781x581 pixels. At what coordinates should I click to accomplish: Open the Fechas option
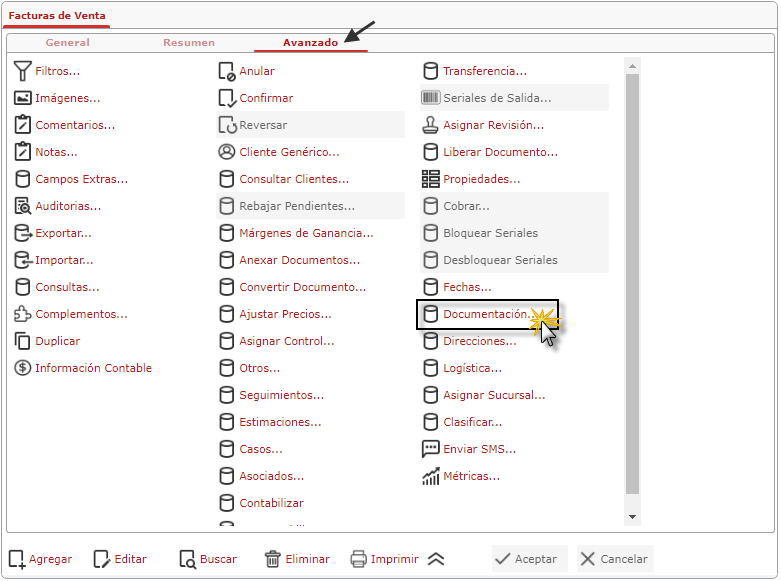(x=467, y=287)
